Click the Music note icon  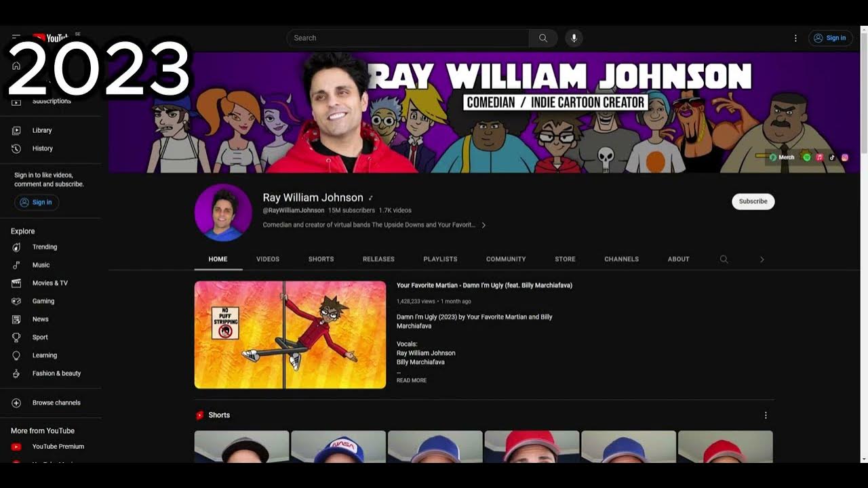pyautogui.click(x=16, y=265)
